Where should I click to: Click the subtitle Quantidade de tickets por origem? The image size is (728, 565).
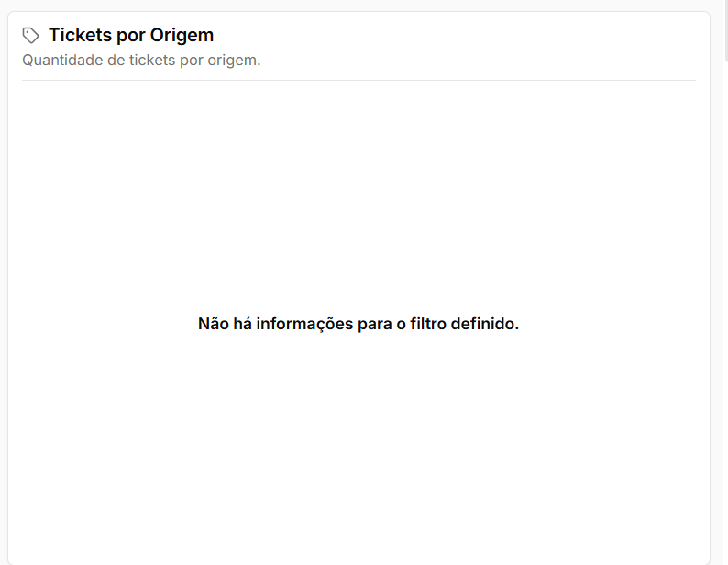(141, 61)
